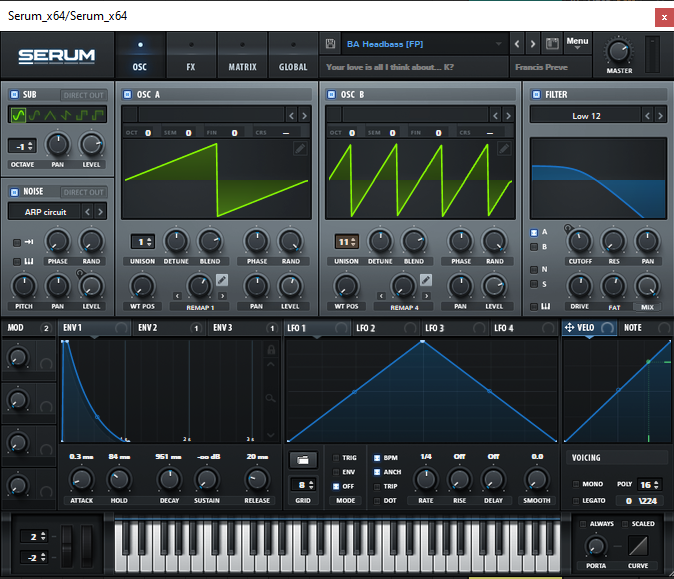The height and width of the screenshot is (579, 674).
Task: Toggle the OSC B enable switch
Action: pyautogui.click(x=331, y=94)
